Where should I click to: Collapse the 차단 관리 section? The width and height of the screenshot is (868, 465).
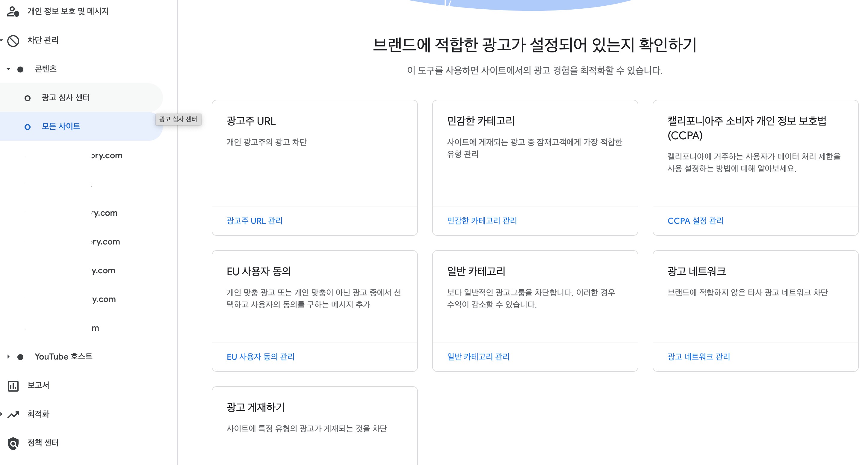click(x=1, y=40)
